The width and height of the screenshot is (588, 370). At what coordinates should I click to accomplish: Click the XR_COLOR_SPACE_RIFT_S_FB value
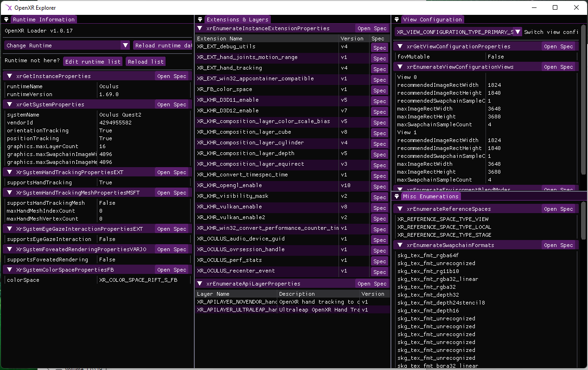138,280
